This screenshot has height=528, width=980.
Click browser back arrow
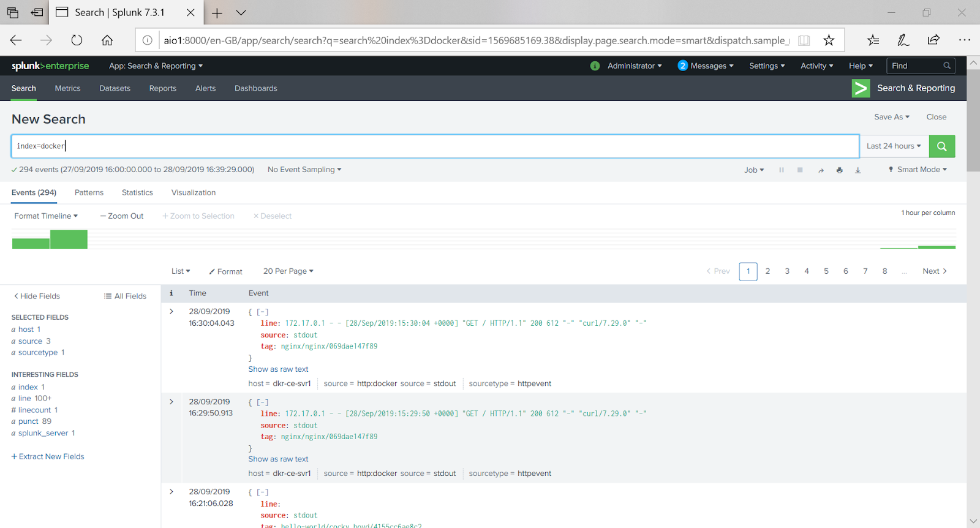(x=16, y=40)
